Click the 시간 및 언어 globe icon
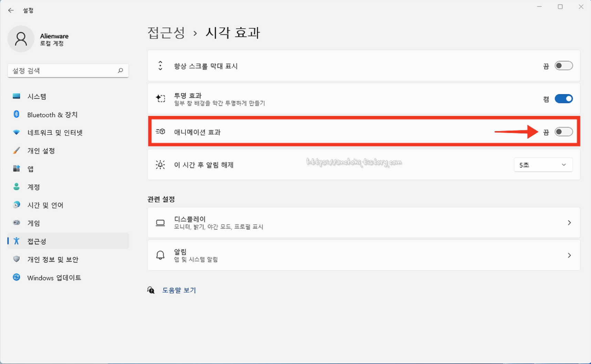This screenshot has width=591, height=364. pyautogui.click(x=16, y=205)
